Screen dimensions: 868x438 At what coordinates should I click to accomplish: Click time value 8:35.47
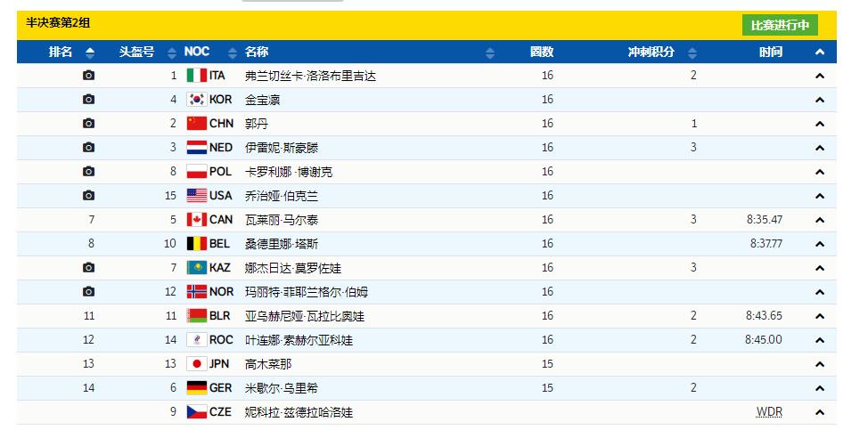765,220
